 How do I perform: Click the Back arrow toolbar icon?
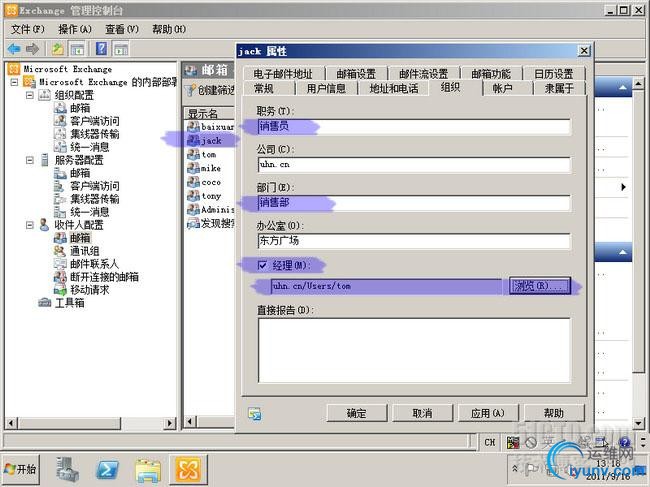pyautogui.click(x=14, y=49)
